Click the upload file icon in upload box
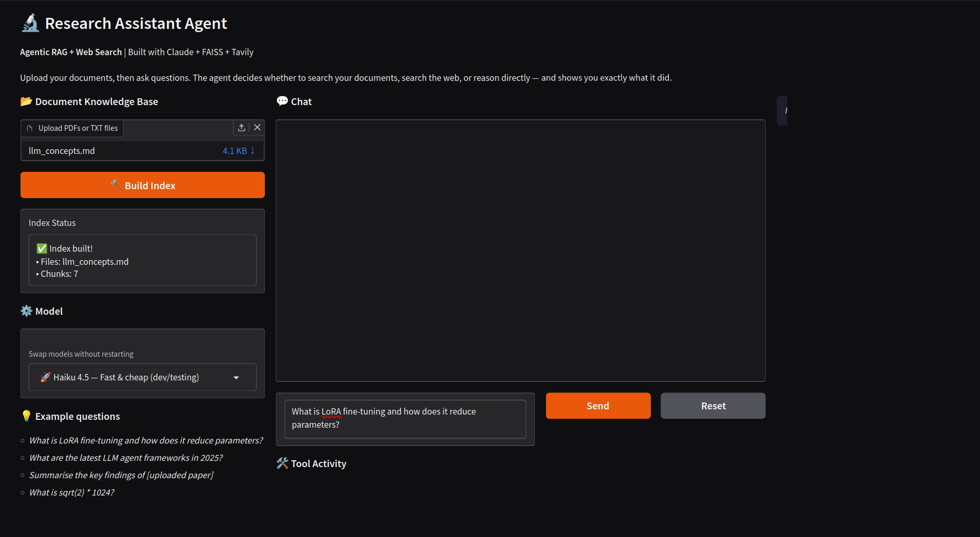This screenshot has height=537, width=980. [x=241, y=128]
